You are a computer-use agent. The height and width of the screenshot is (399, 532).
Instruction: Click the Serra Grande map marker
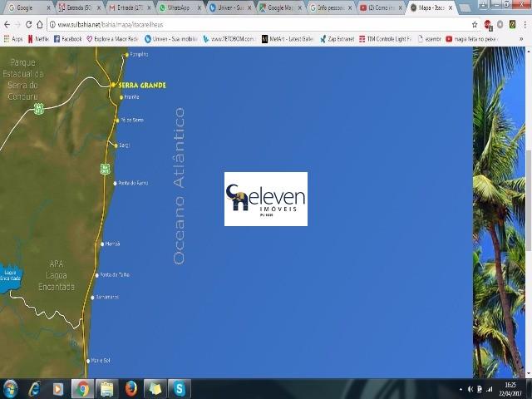pyautogui.click(x=113, y=85)
